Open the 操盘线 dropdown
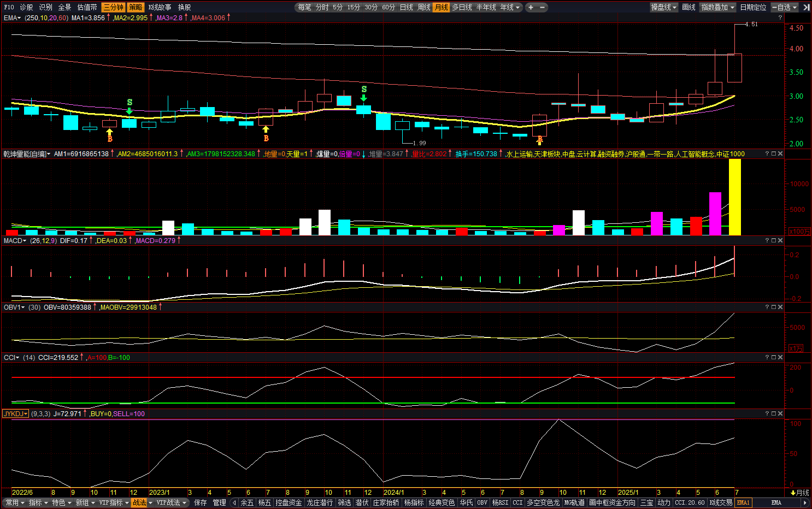Viewport: 812px width, 509px height. 664,7
